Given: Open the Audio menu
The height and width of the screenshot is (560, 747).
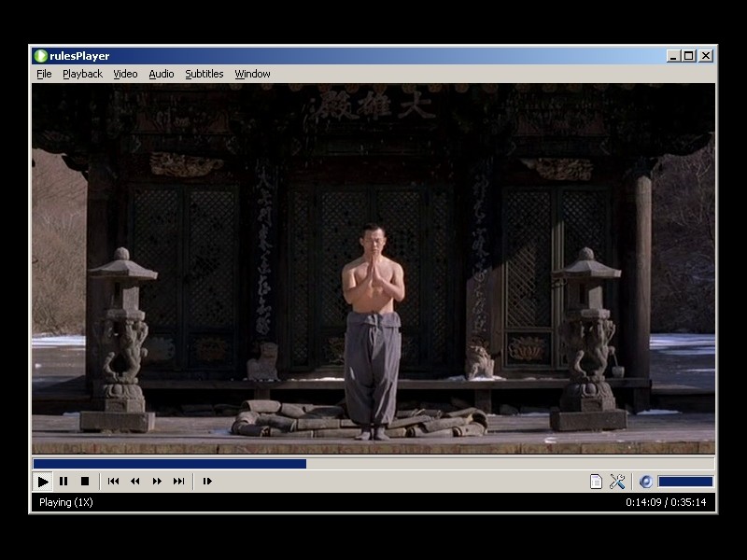Looking at the screenshot, I should point(161,74).
